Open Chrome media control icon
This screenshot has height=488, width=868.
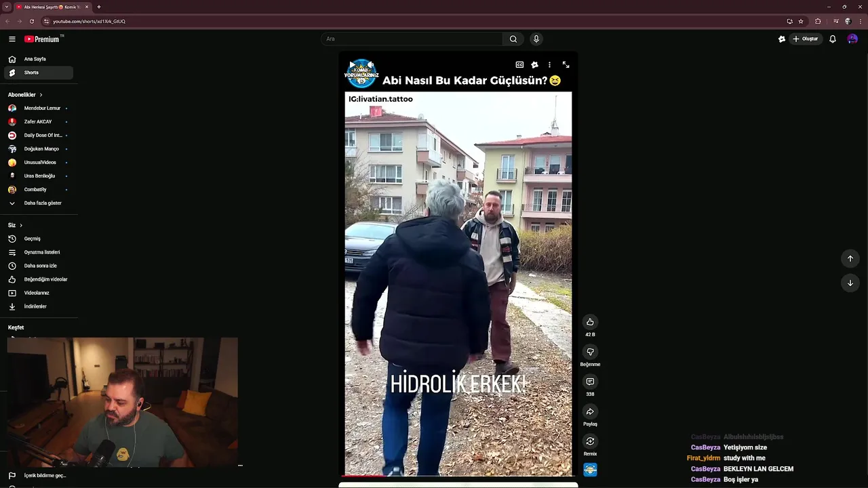[835, 21]
